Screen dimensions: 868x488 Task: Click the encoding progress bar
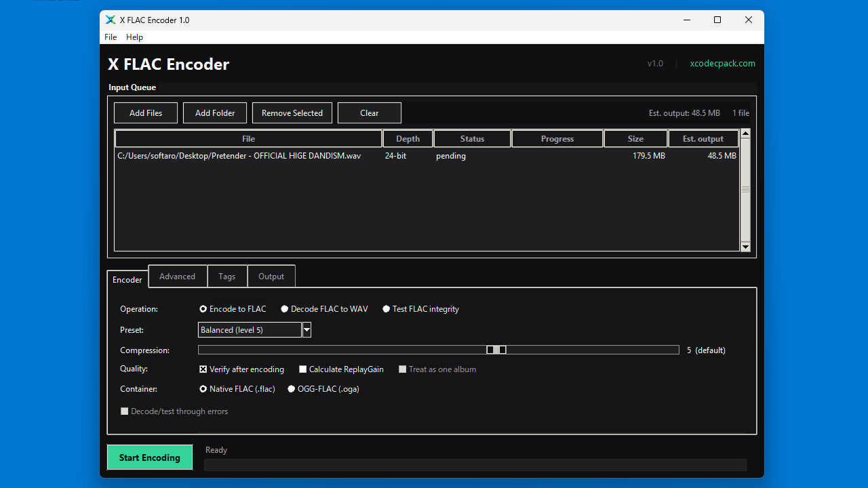pyautogui.click(x=475, y=465)
